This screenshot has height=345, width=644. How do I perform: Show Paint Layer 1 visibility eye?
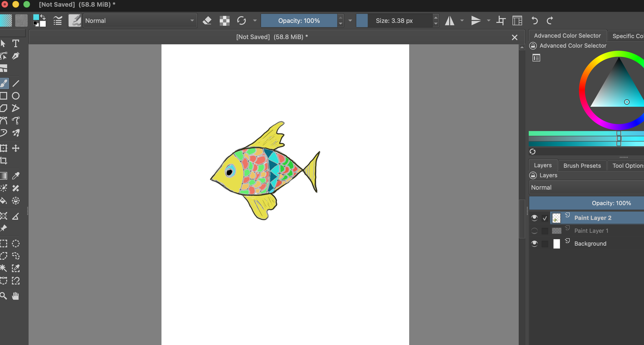click(534, 231)
